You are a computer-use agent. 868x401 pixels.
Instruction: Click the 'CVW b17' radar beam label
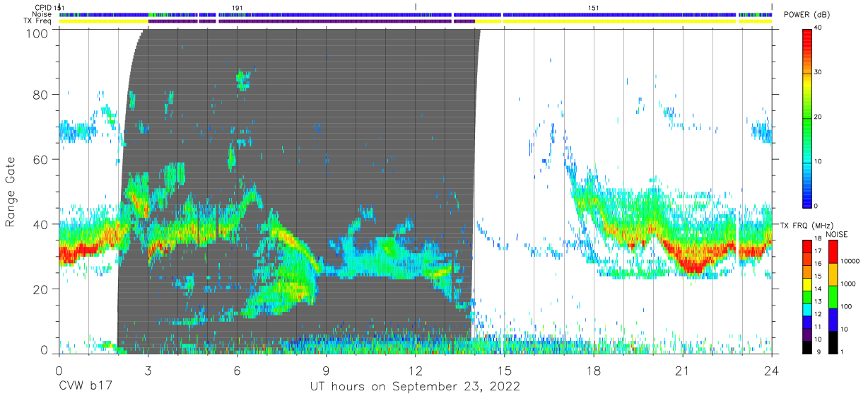coord(86,386)
